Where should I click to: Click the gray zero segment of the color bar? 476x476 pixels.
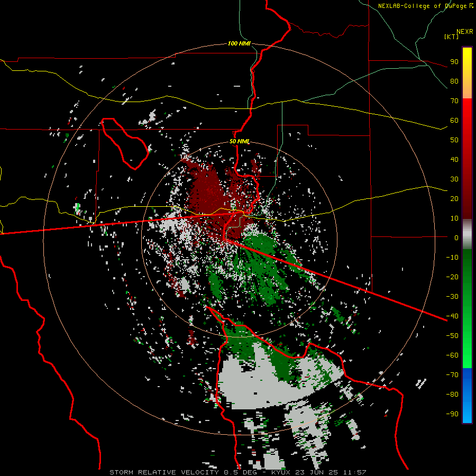point(467,234)
